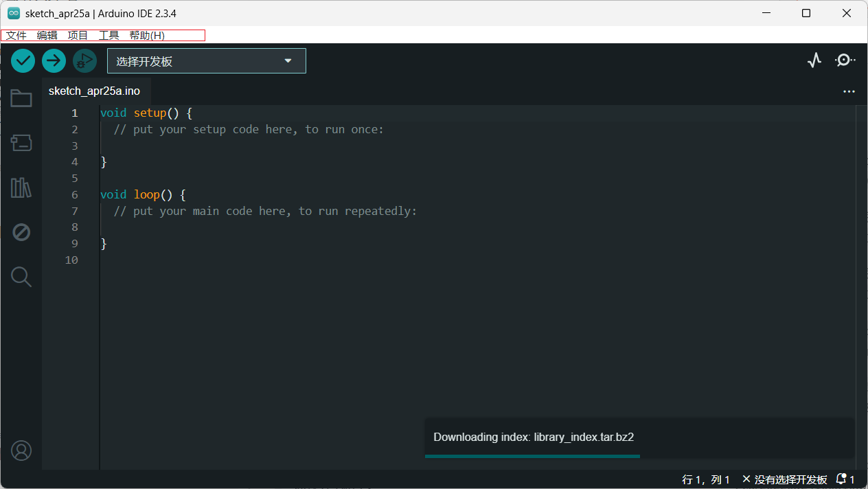Open the 项目 menu
The height and width of the screenshot is (489, 868).
coord(78,36)
